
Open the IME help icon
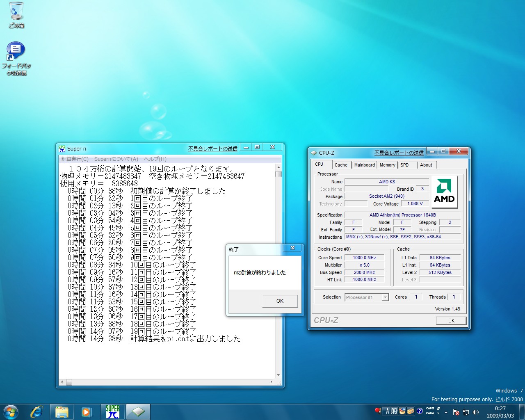[x=420, y=411]
